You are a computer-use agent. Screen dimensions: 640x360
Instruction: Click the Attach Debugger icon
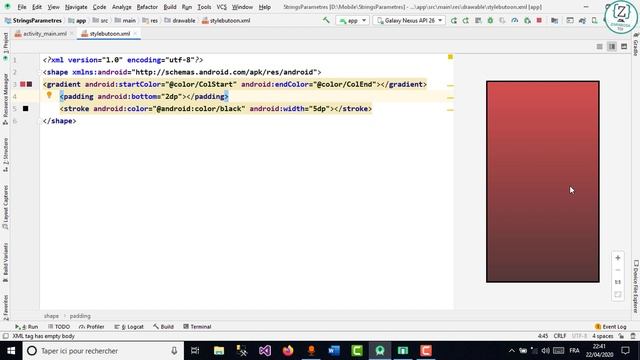point(527,20)
